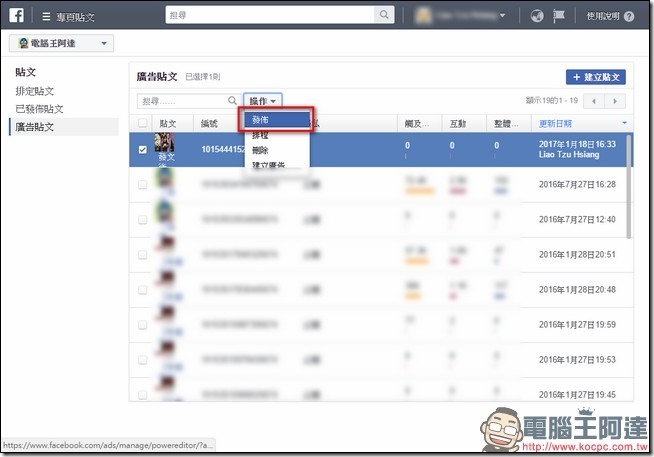The height and width of the screenshot is (457, 654).
Task: Check the post dated 2016年1月27日 19:59
Action: 143,324
